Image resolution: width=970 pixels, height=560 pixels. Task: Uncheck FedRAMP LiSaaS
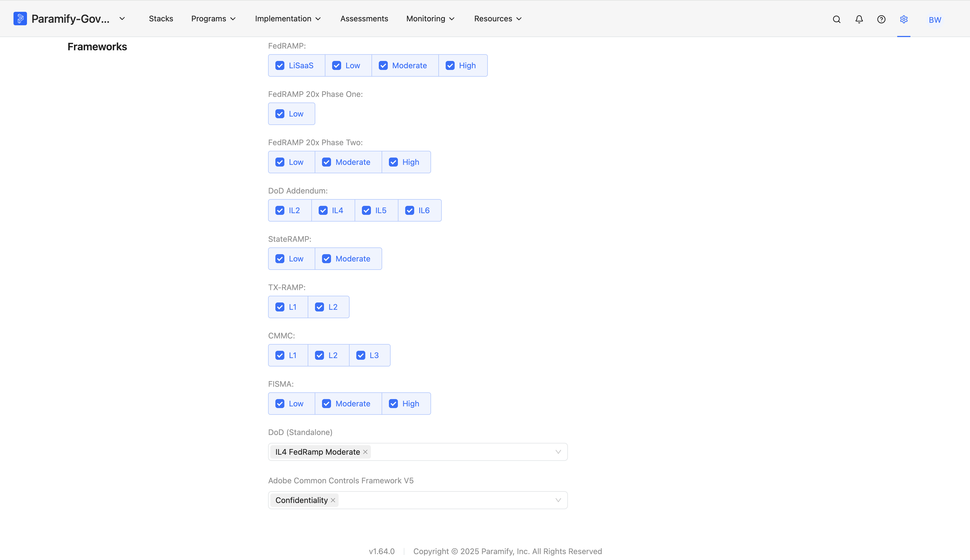click(280, 66)
